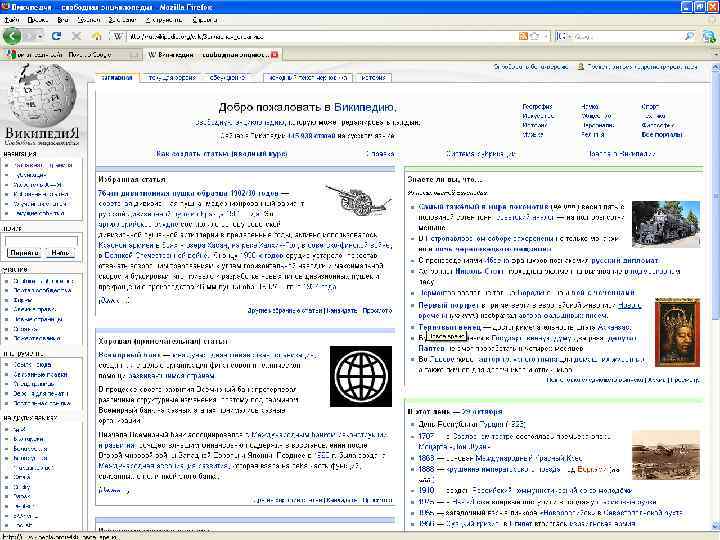Open the back/forward history dropdown arrow

click(39, 36)
